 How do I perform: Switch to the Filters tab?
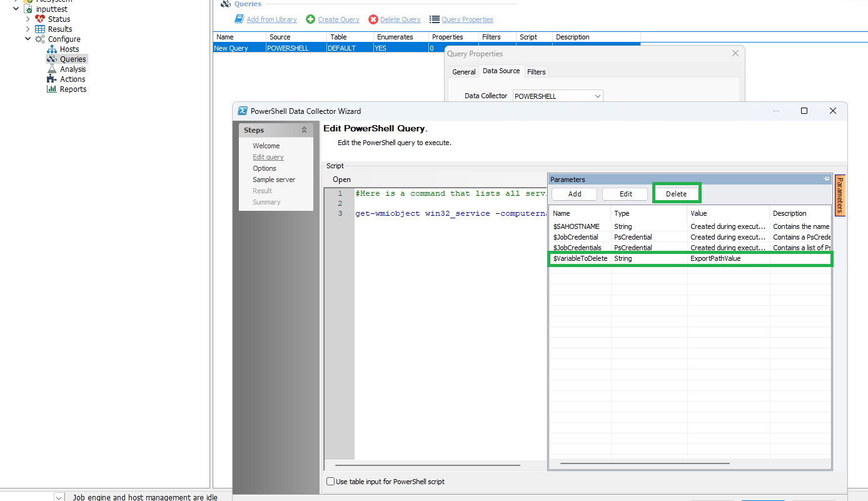click(x=536, y=72)
